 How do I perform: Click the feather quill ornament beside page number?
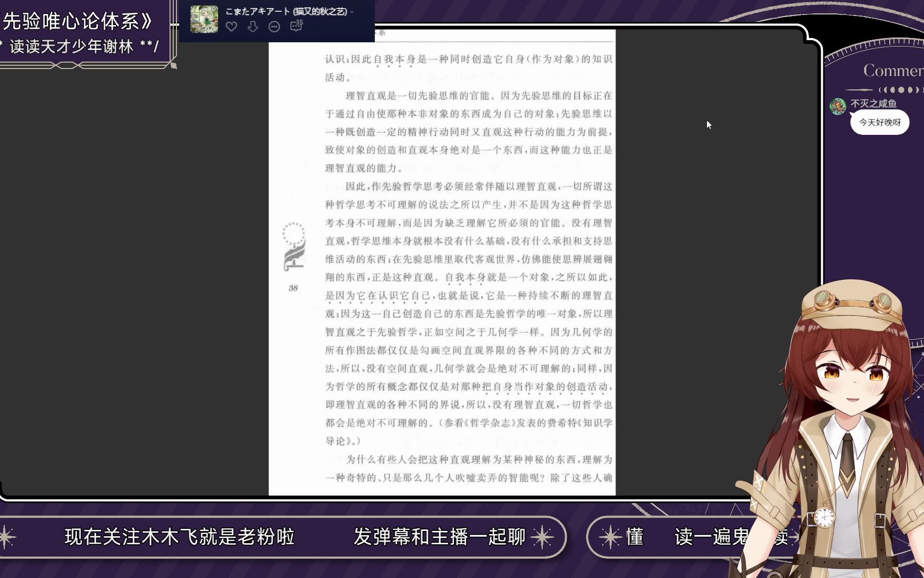click(x=294, y=247)
